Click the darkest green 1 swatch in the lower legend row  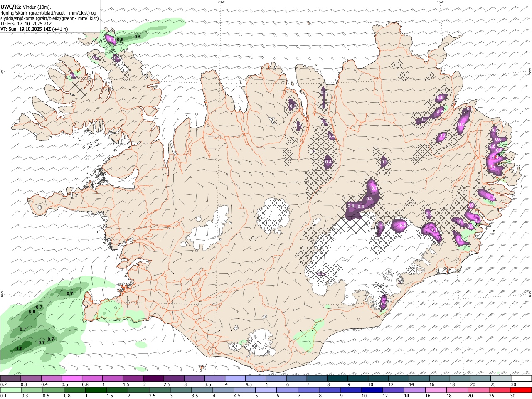pos(96,390)
